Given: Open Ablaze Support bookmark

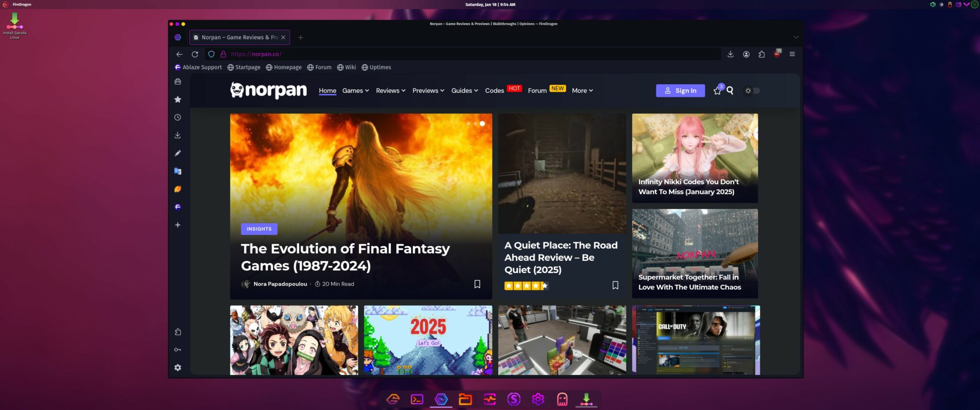Looking at the screenshot, I should 198,67.
